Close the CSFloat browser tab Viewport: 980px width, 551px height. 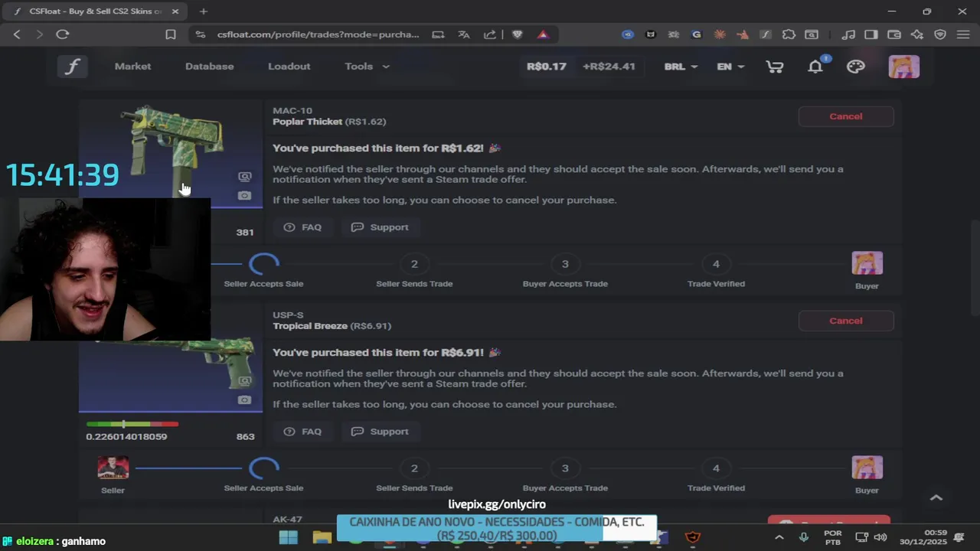click(x=175, y=11)
